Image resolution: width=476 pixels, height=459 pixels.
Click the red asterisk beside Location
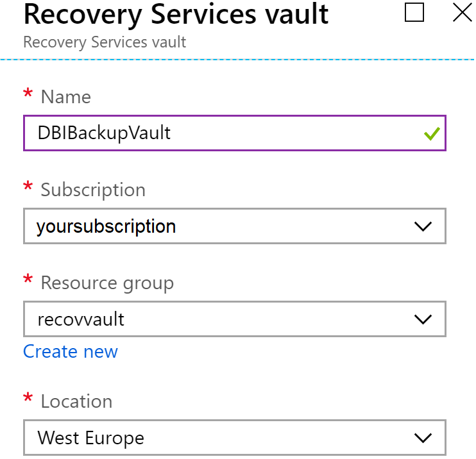28,400
